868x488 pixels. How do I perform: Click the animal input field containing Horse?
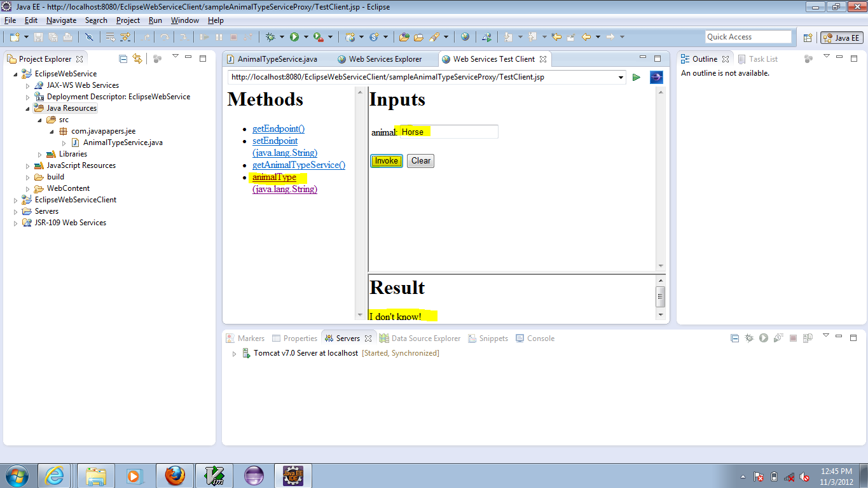pyautogui.click(x=448, y=132)
